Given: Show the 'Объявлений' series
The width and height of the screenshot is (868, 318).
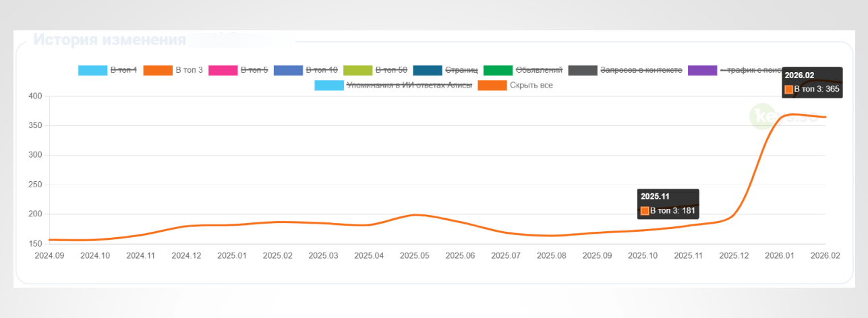Looking at the screenshot, I should point(539,70).
